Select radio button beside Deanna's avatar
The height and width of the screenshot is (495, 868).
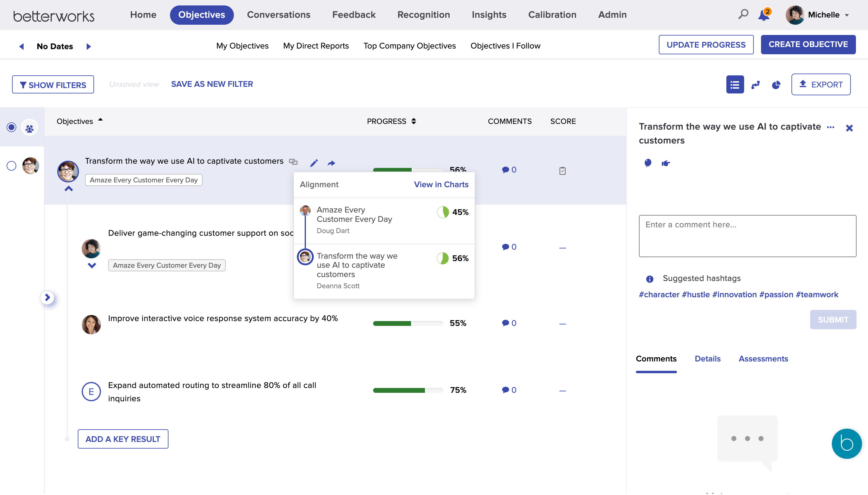coord(11,166)
